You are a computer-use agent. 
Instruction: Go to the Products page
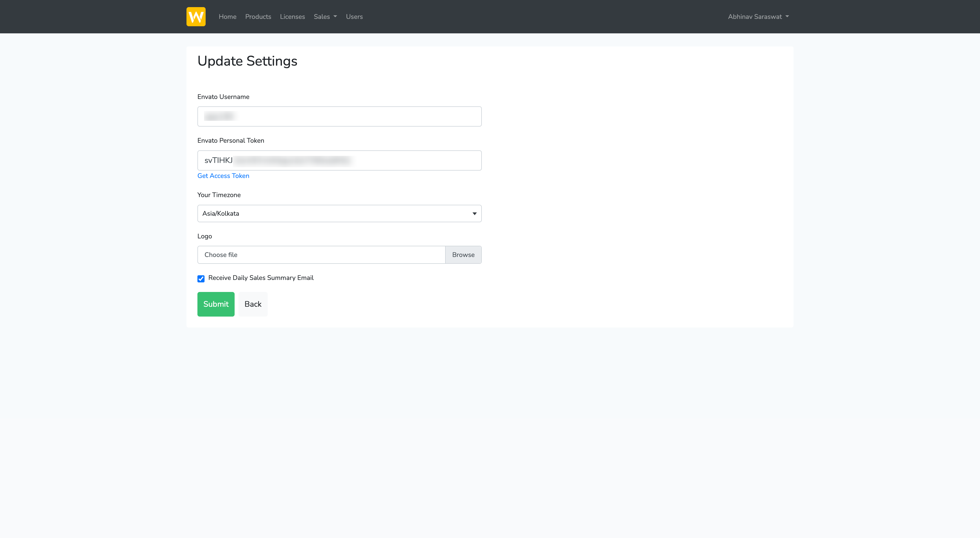(258, 17)
